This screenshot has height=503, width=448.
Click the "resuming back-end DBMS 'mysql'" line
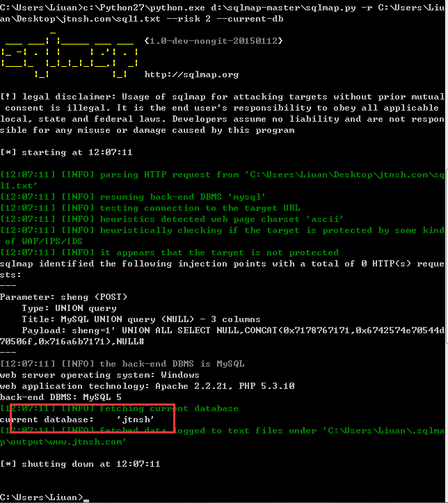(x=133, y=197)
